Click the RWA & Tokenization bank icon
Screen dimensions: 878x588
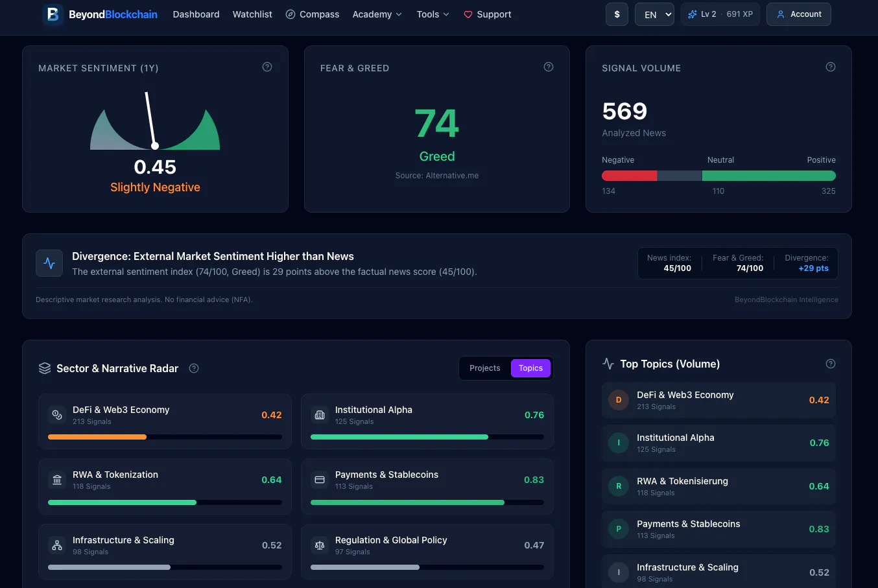click(57, 480)
